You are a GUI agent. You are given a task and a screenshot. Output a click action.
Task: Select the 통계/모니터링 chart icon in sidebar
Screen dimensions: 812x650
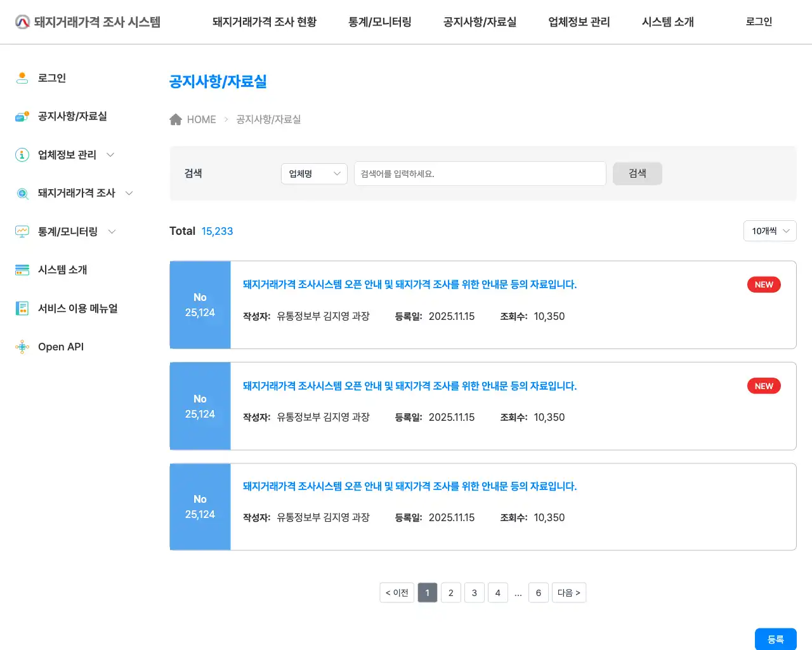(x=22, y=231)
